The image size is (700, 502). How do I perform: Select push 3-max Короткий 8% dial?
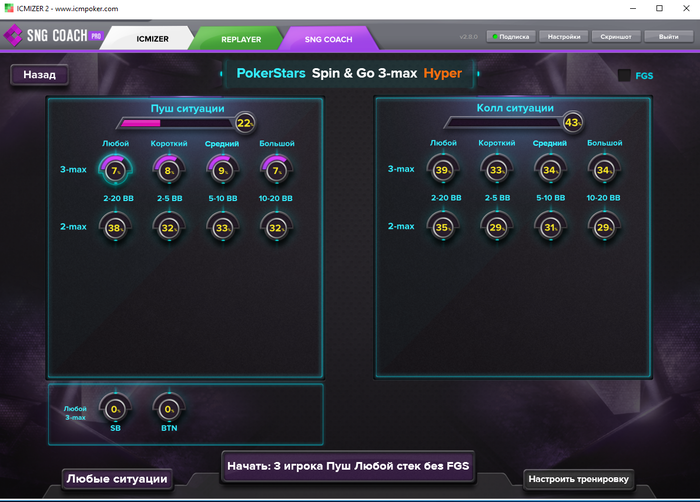coord(169,170)
